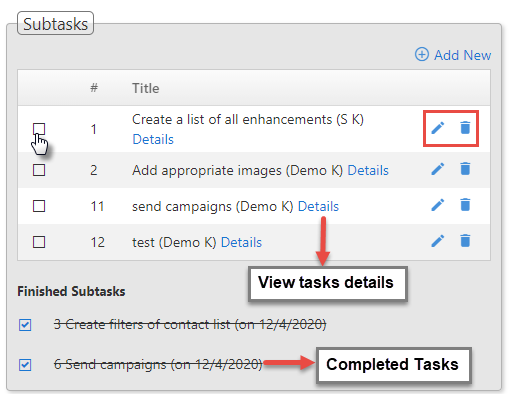Open Details link for test subtask

pos(241,242)
